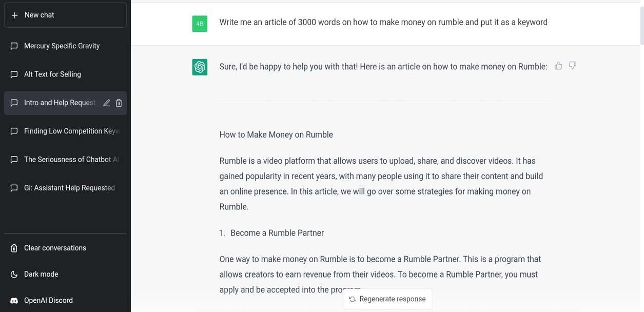Image resolution: width=644 pixels, height=312 pixels.
Task: Click chat bubble icon beside Gi: Assistant Help Requested
Action: (x=14, y=188)
